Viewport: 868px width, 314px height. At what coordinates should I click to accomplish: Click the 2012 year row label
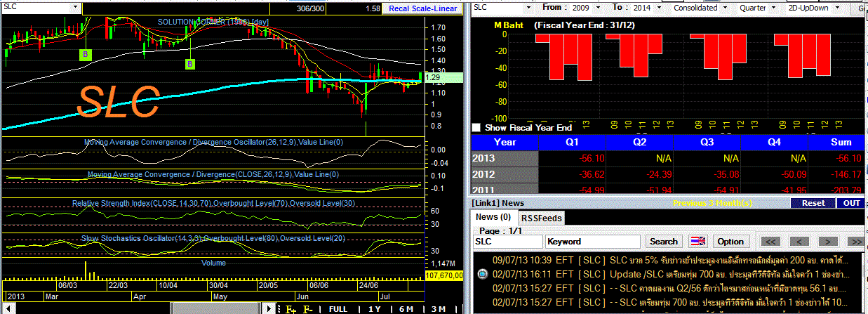tap(505, 174)
